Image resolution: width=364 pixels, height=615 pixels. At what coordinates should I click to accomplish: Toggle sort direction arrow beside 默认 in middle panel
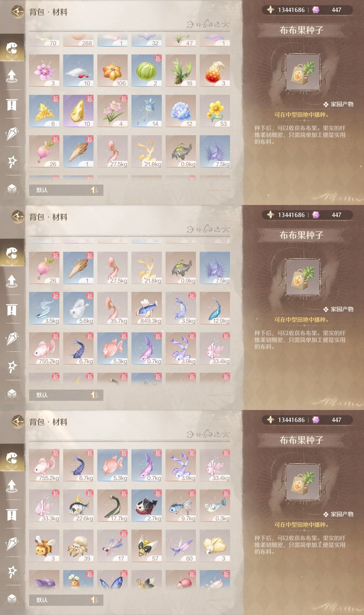(95, 395)
